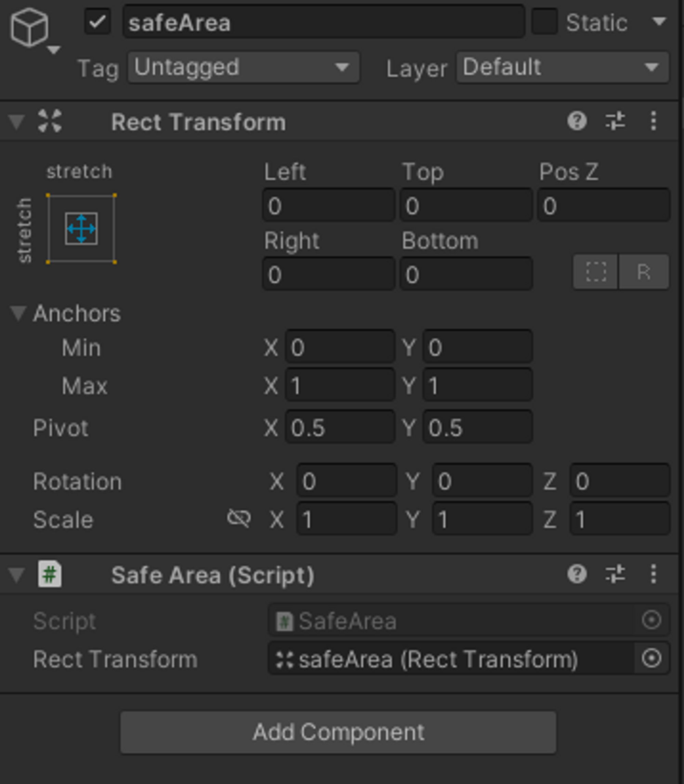The width and height of the screenshot is (684, 784).
Task: Click the GameObject cube icon
Action: point(29,27)
